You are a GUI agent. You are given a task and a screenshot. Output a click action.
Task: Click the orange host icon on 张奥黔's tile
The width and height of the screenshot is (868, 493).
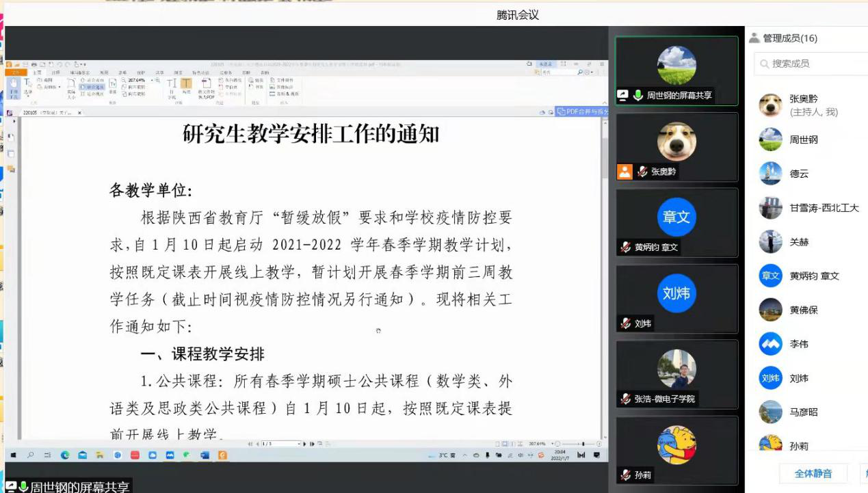tap(624, 172)
